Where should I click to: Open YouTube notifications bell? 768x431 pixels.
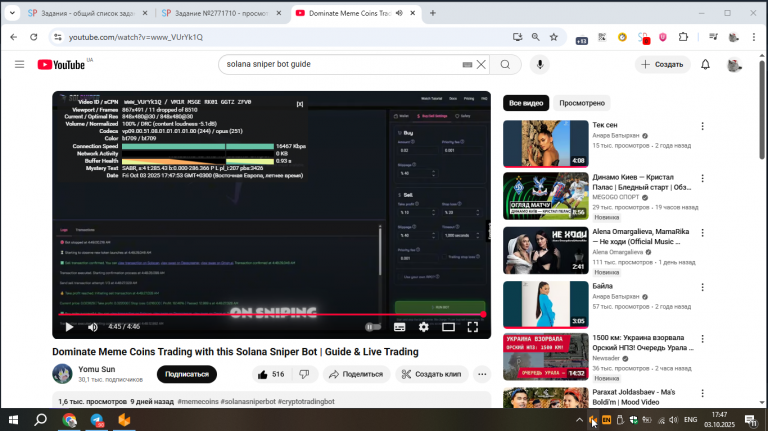[x=705, y=64]
